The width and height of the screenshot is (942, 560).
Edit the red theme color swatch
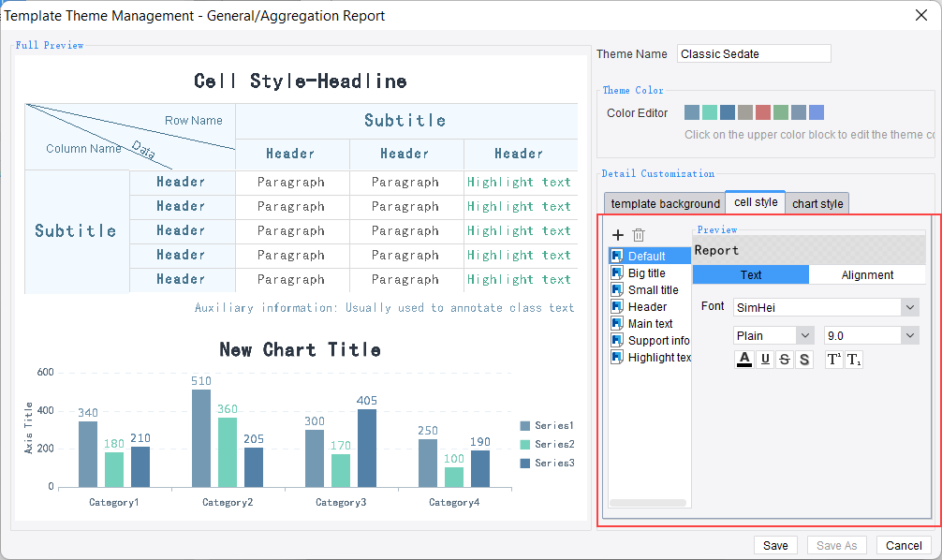click(x=763, y=112)
